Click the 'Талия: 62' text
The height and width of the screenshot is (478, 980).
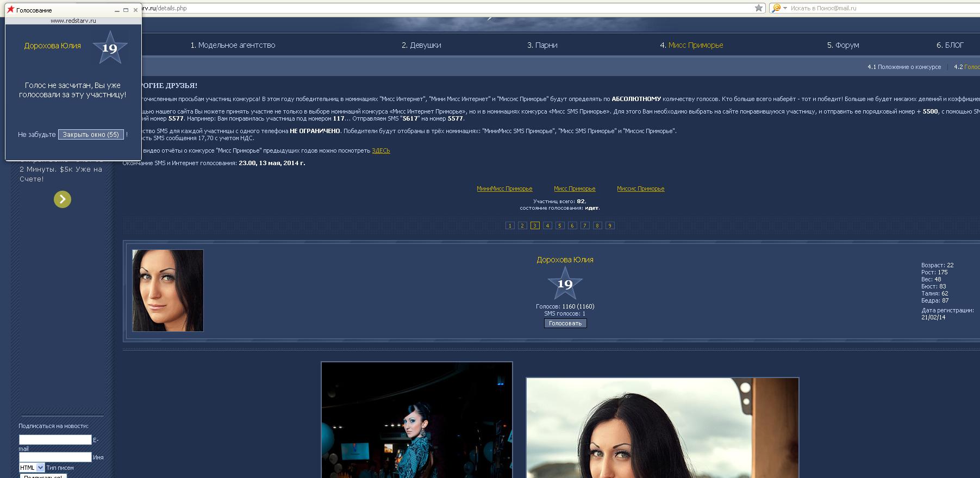click(x=935, y=293)
